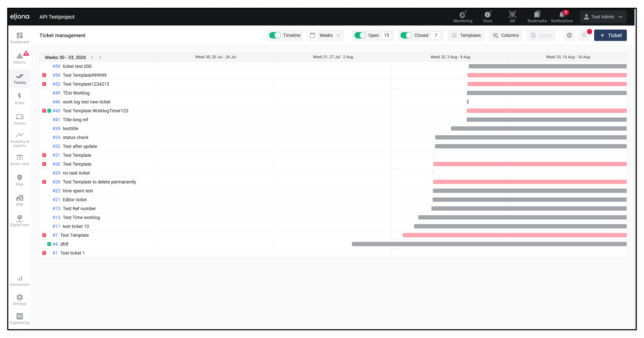Create a new ticket with + Ticket button
Image resolution: width=644 pixels, height=338 pixels.
click(x=610, y=35)
